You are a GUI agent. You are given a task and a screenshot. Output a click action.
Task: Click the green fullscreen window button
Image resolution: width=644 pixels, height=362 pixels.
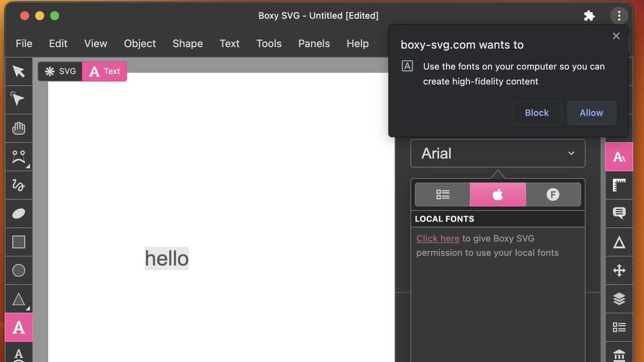coord(55,16)
